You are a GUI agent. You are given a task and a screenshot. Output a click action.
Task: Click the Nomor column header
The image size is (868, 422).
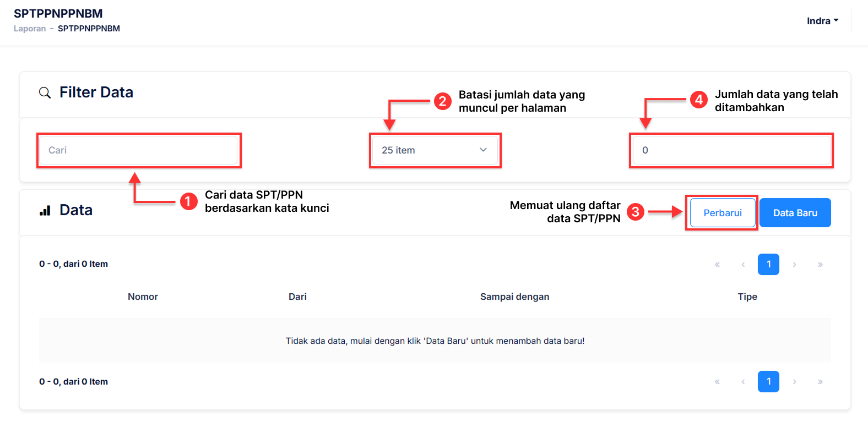click(143, 297)
